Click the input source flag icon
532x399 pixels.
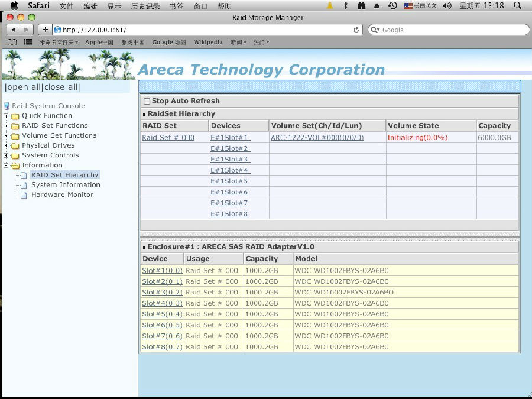click(x=408, y=5)
